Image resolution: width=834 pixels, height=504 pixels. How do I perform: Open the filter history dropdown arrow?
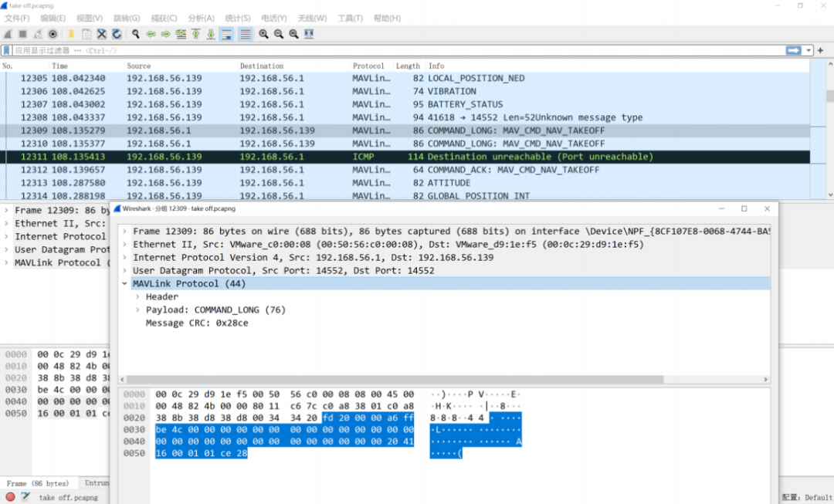809,50
